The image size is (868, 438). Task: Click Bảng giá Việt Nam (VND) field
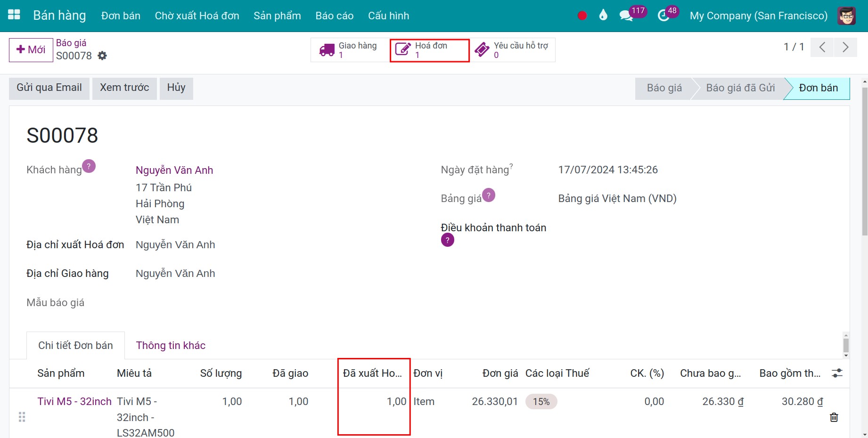617,199
